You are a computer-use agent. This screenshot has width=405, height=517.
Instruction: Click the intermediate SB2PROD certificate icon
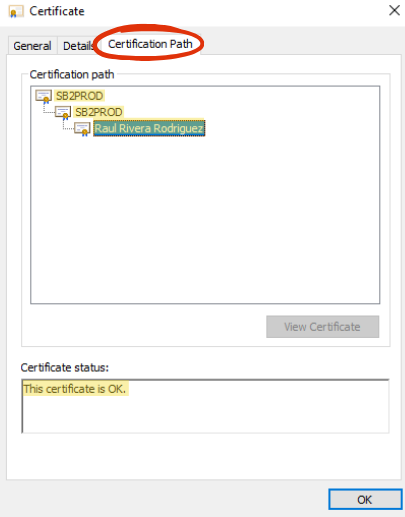[x=63, y=113]
